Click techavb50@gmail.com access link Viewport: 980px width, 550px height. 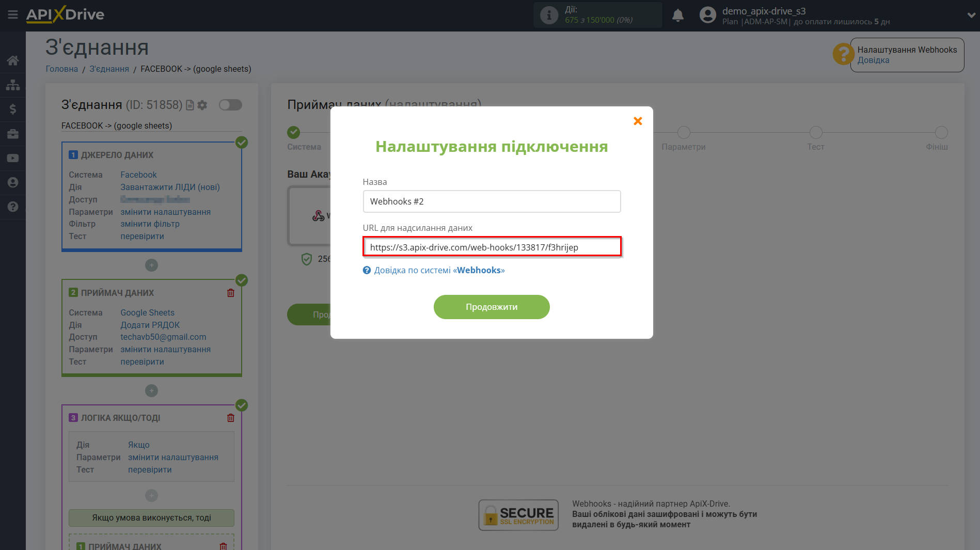pos(163,337)
